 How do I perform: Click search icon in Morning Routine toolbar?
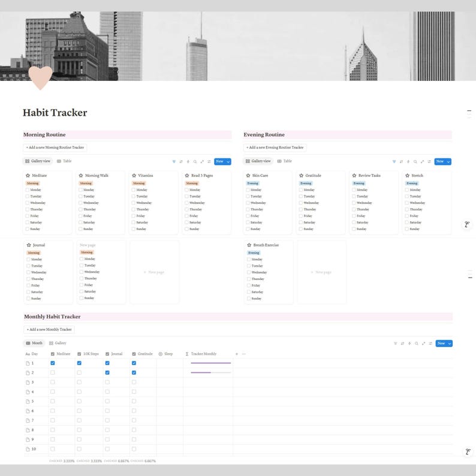click(x=195, y=161)
